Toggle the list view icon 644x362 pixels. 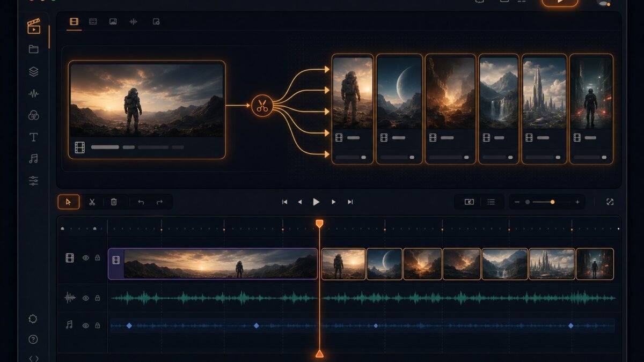click(x=491, y=202)
